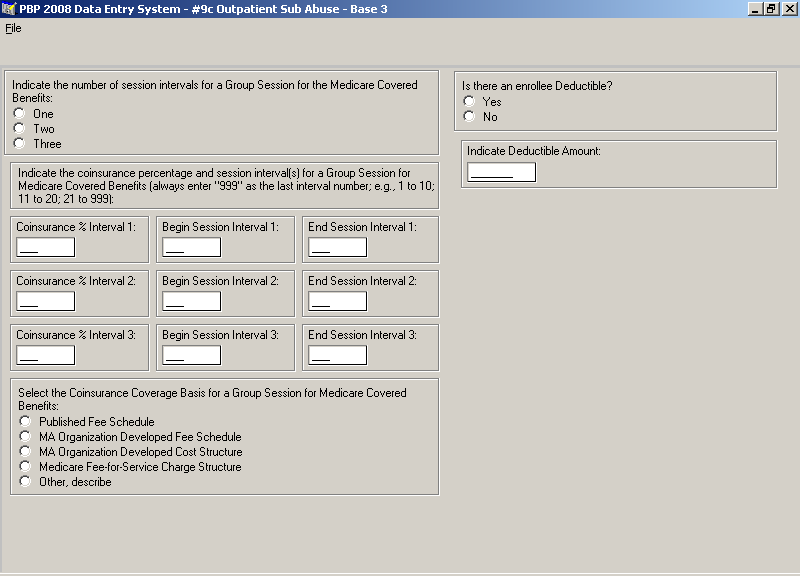The width and height of the screenshot is (800, 576).
Task: Select One session interval radio button
Action: (19, 113)
